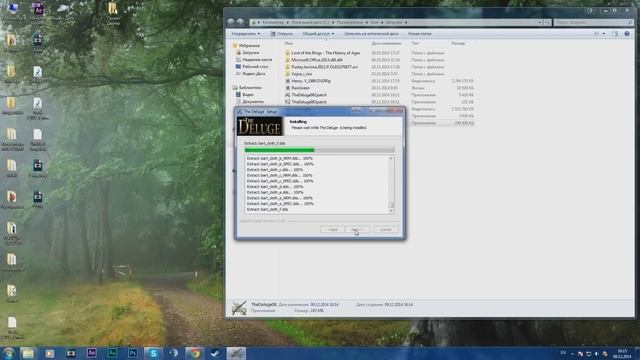The image size is (640, 360).
Task: Click the Windows Start button
Action: click(x=8, y=353)
